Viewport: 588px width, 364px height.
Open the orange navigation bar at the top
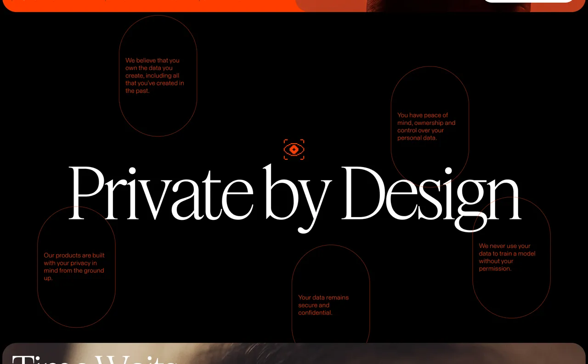click(184, 2)
